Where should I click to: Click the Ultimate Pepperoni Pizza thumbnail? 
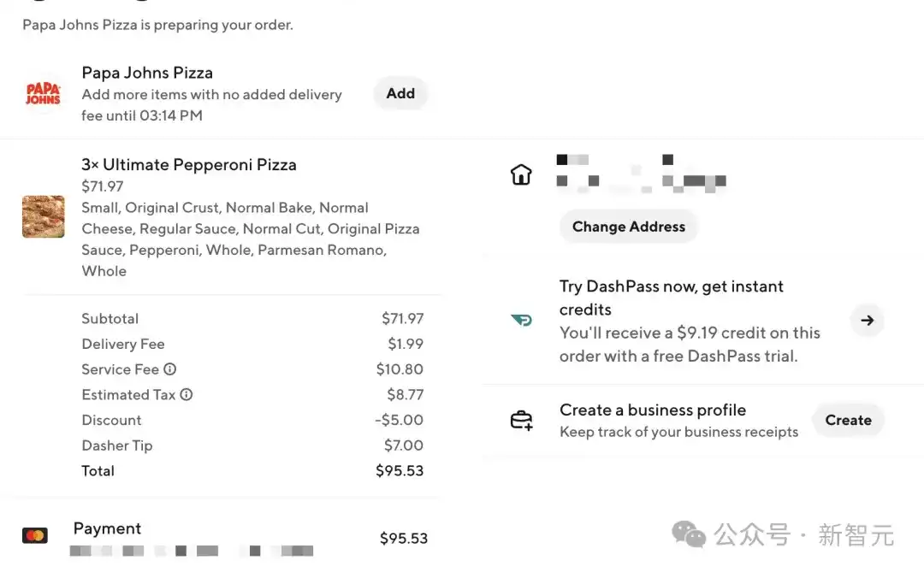click(43, 217)
